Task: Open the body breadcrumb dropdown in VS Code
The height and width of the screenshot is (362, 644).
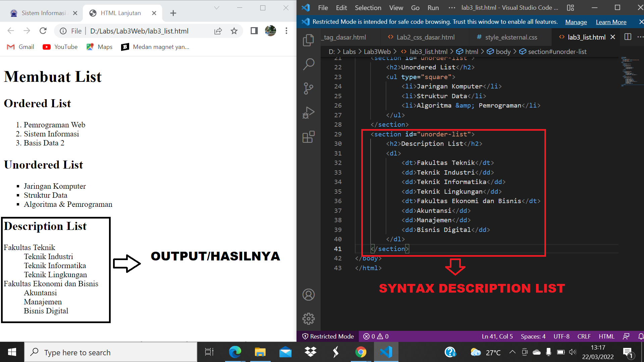Action: 503,52
